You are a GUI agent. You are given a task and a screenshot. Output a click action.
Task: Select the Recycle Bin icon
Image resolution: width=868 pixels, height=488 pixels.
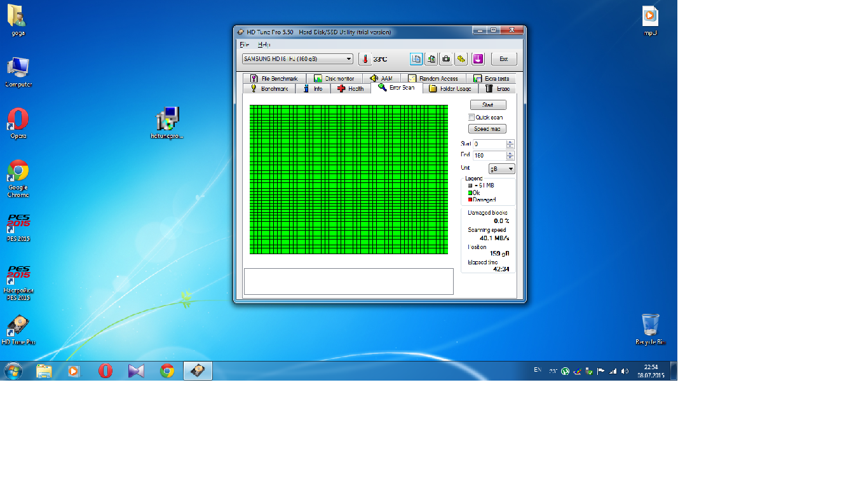click(651, 329)
